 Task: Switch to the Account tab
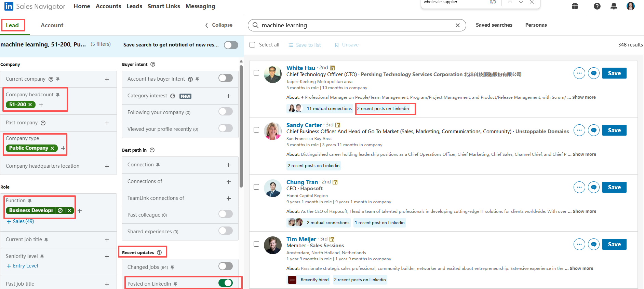pos(52,25)
